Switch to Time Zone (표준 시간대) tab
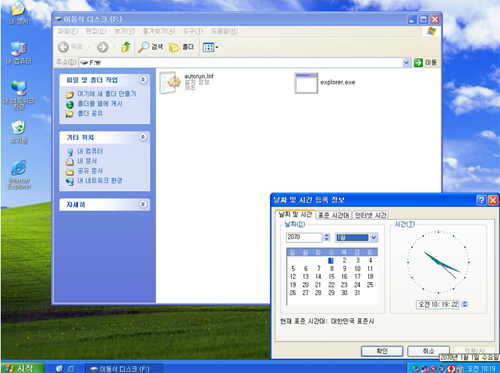This screenshot has width=500, height=373. point(333,215)
